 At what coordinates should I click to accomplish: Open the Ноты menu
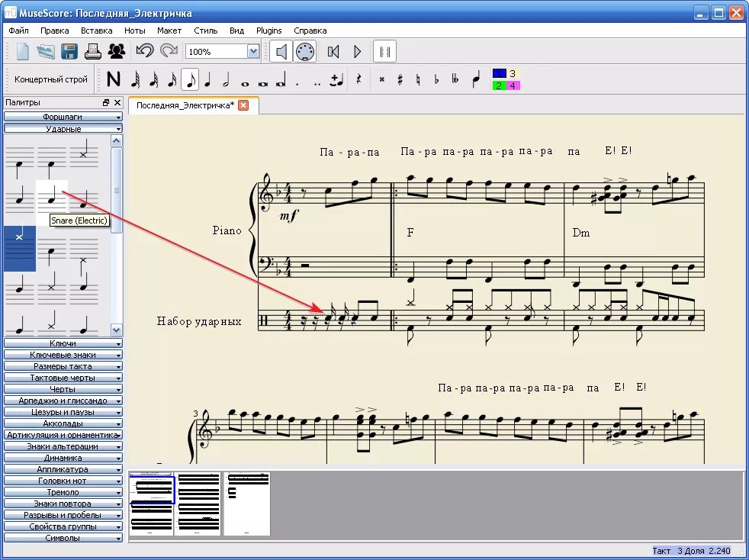pos(135,31)
